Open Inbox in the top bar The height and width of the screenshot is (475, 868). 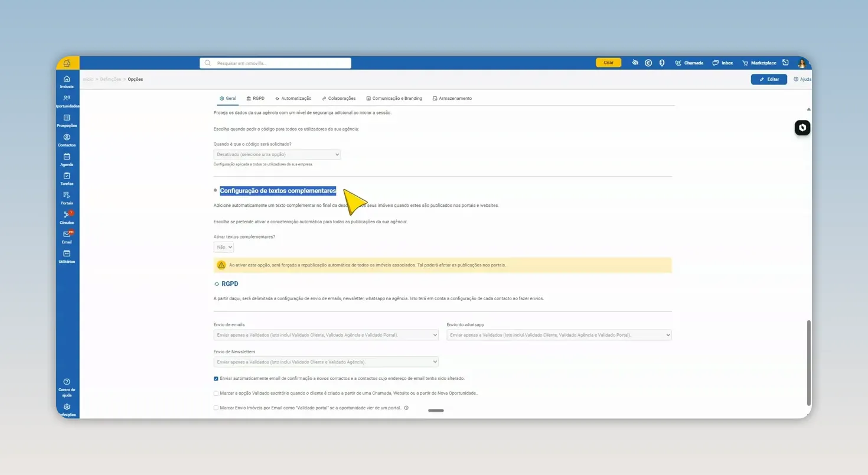click(723, 63)
